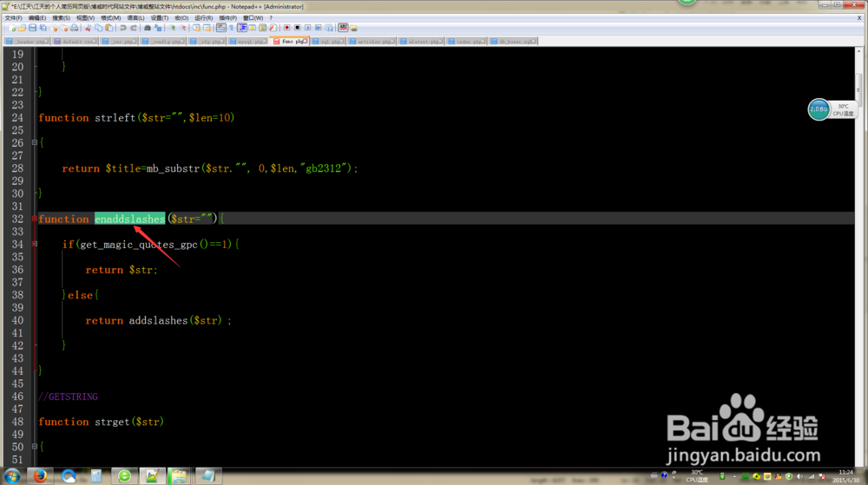
Task: Open the Windows Start button
Action: click(x=11, y=476)
